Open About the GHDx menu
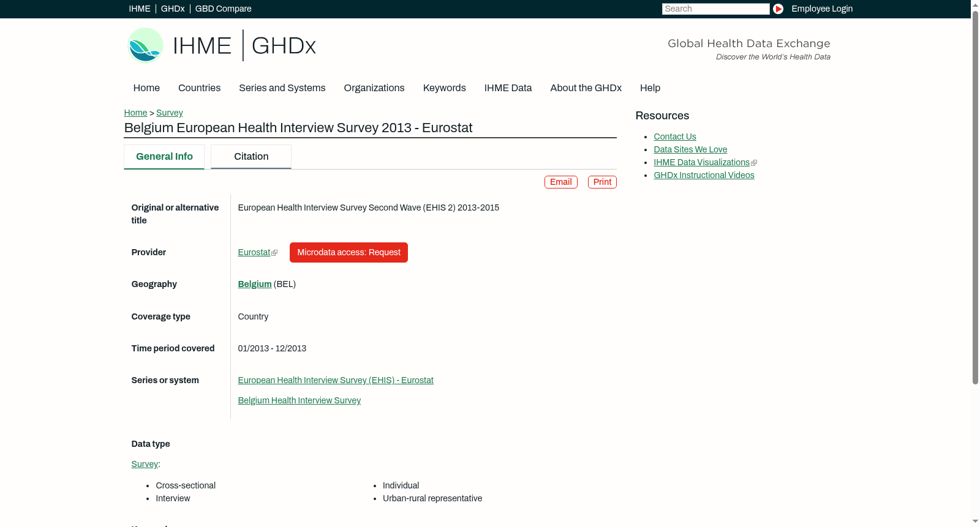The width and height of the screenshot is (980, 527). [586, 88]
